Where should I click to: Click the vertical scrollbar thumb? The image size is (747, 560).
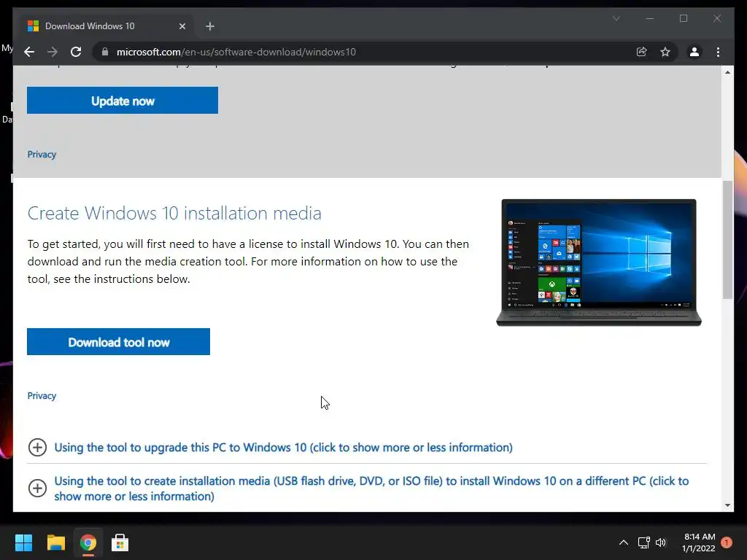point(727,239)
